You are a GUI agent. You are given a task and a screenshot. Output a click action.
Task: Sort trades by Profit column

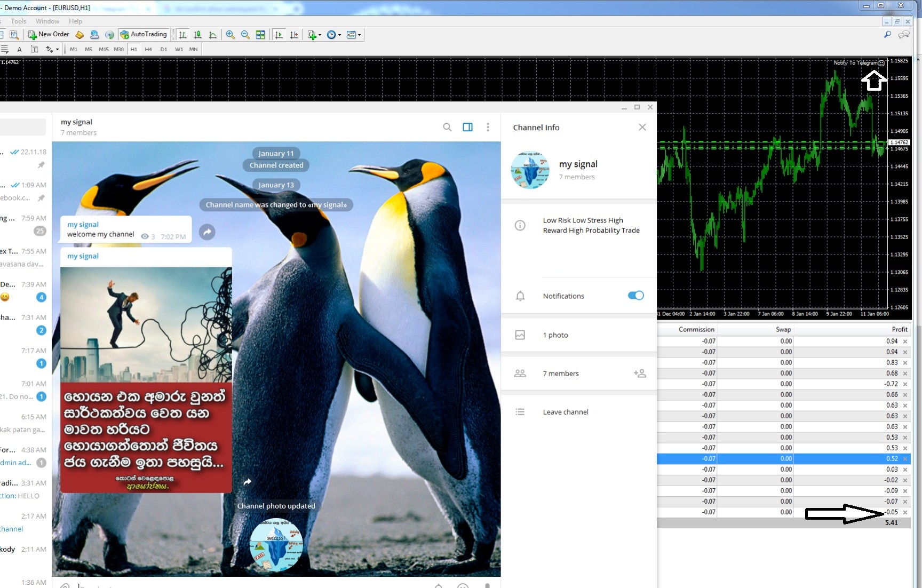(x=900, y=329)
